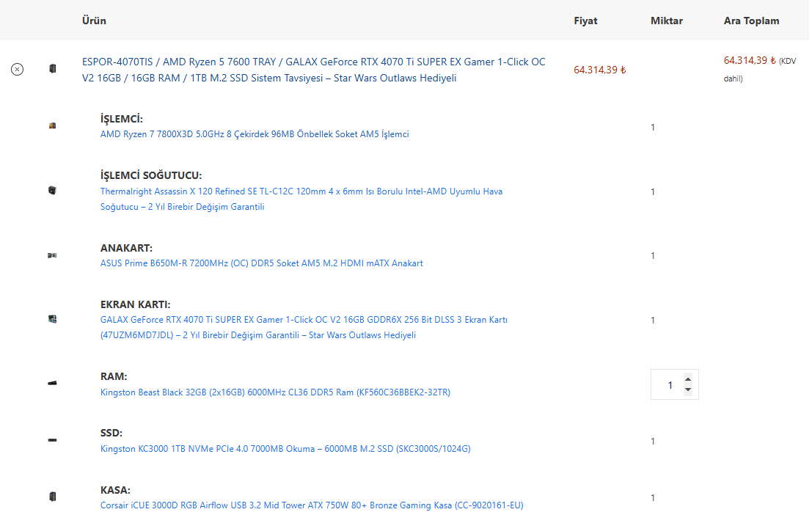Increase RAM quantity with up arrow
Screen dimensions: 812x523
(688, 379)
